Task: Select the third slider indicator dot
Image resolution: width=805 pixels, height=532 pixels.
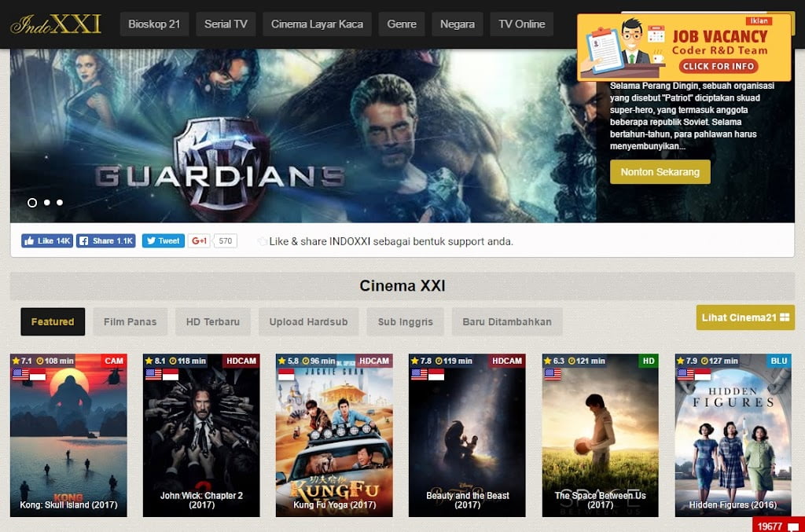Action: pos(60,203)
